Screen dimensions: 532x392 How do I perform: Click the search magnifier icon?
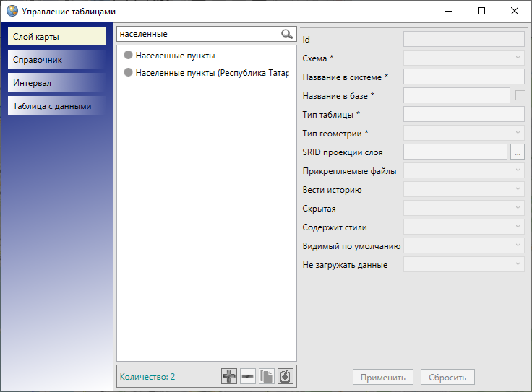click(287, 34)
